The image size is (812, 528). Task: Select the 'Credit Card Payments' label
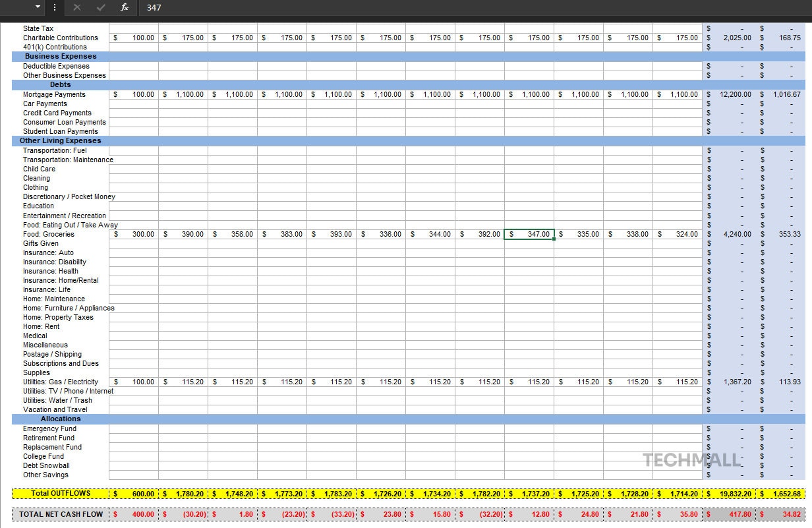point(57,113)
